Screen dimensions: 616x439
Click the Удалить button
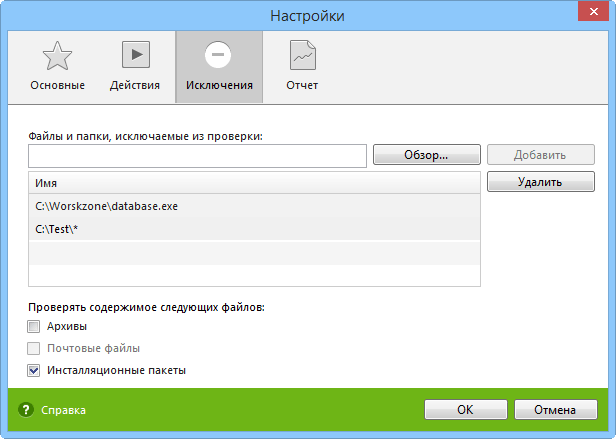[541, 182]
